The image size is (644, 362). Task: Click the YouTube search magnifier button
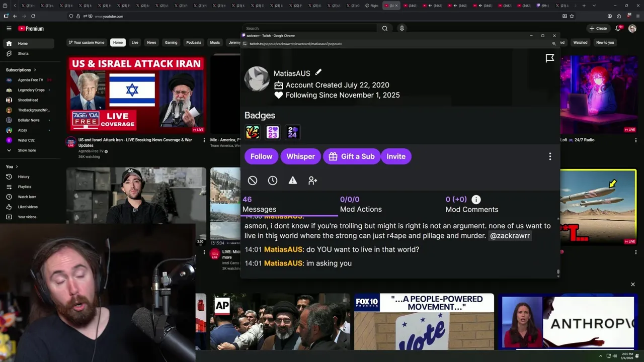(385, 29)
